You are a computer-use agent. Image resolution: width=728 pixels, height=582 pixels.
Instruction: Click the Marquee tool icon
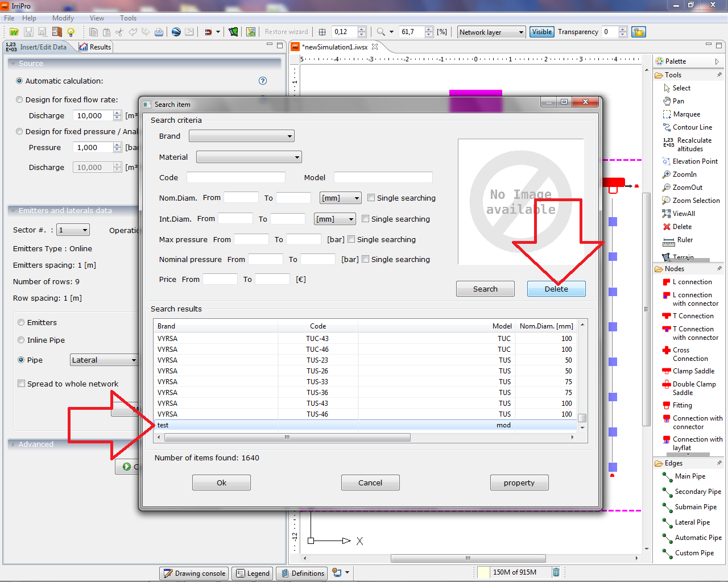(x=667, y=114)
